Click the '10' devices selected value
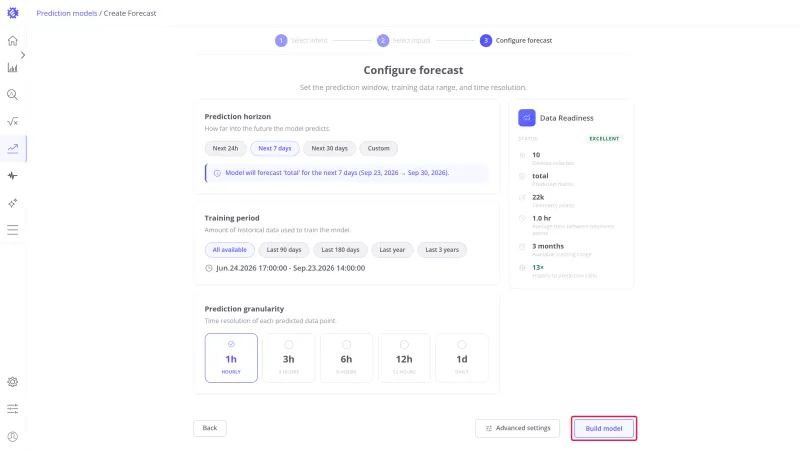Viewport: 800px width, 450px height. point(536,155)
